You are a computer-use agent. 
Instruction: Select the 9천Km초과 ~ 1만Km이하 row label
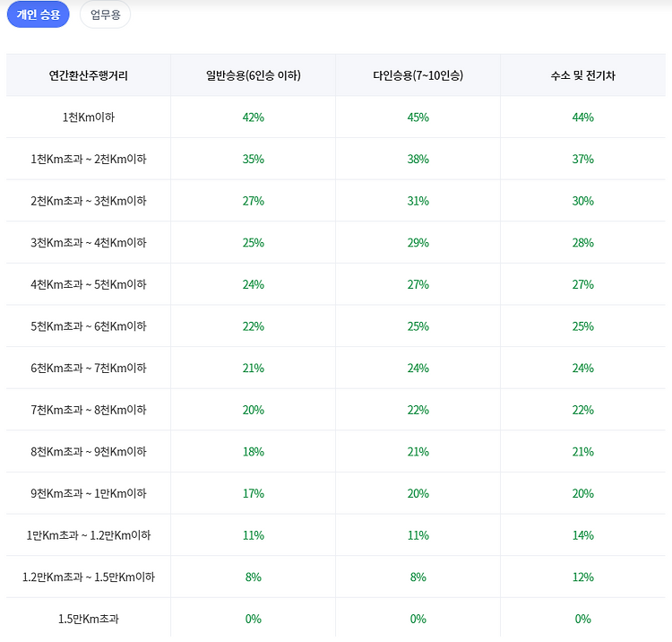pyautogui.click(x=89, y=494)
